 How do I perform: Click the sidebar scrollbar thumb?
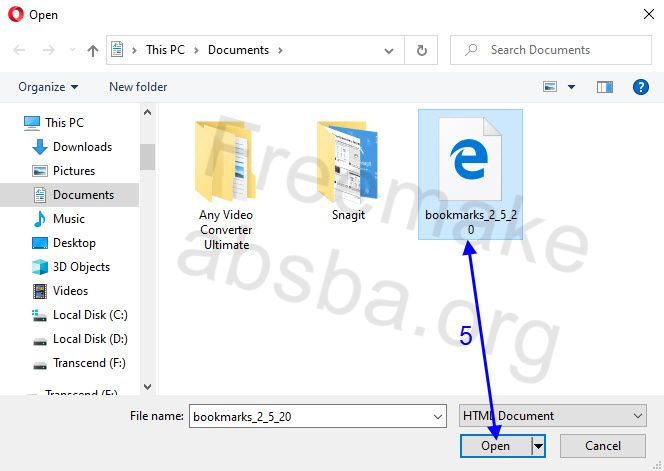[147, 157]
